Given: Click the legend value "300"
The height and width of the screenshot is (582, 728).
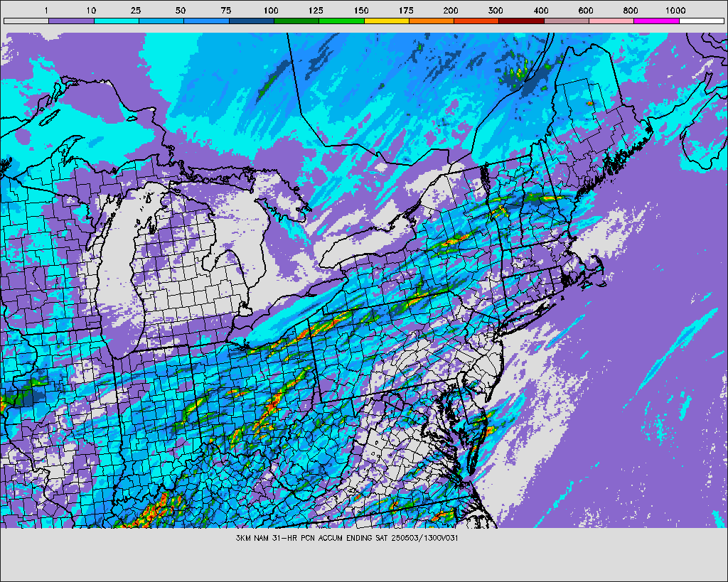Looking at the screenshot, I should click(x=496, y=10).
